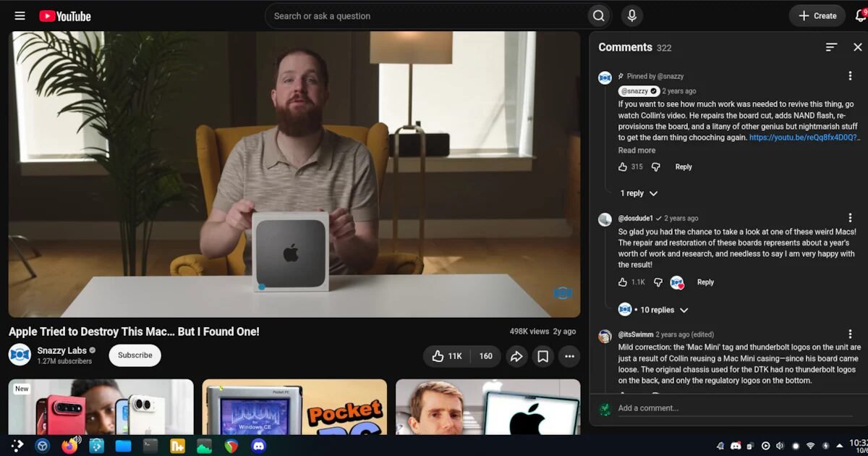Launch the terminal from the taskbar
Image resolution: width=868 pixels, height=456 pixels.
[150, 446]
